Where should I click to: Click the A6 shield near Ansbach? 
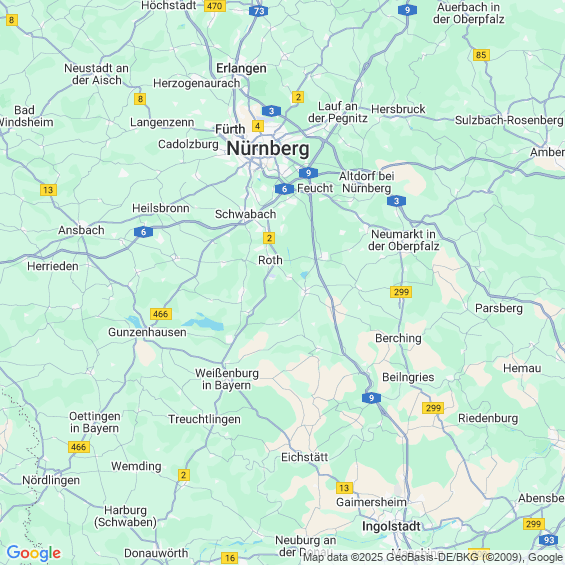pos(143,232)
